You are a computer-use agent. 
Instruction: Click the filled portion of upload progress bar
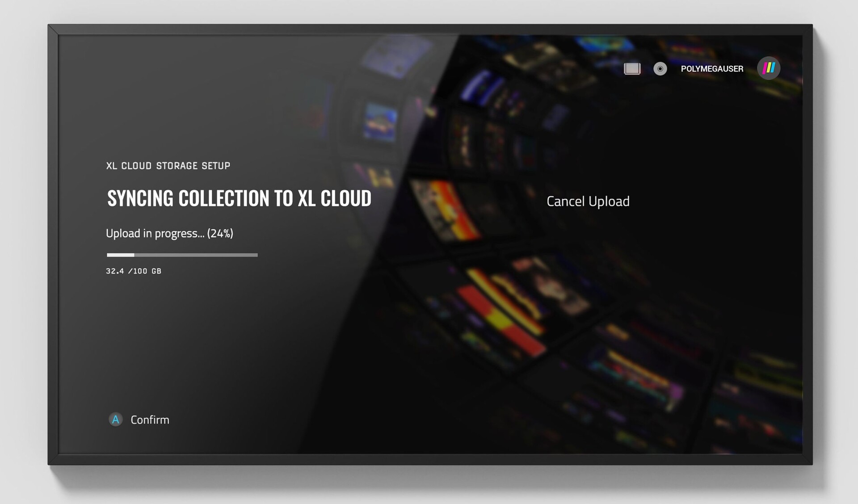[x=120, y=255]
